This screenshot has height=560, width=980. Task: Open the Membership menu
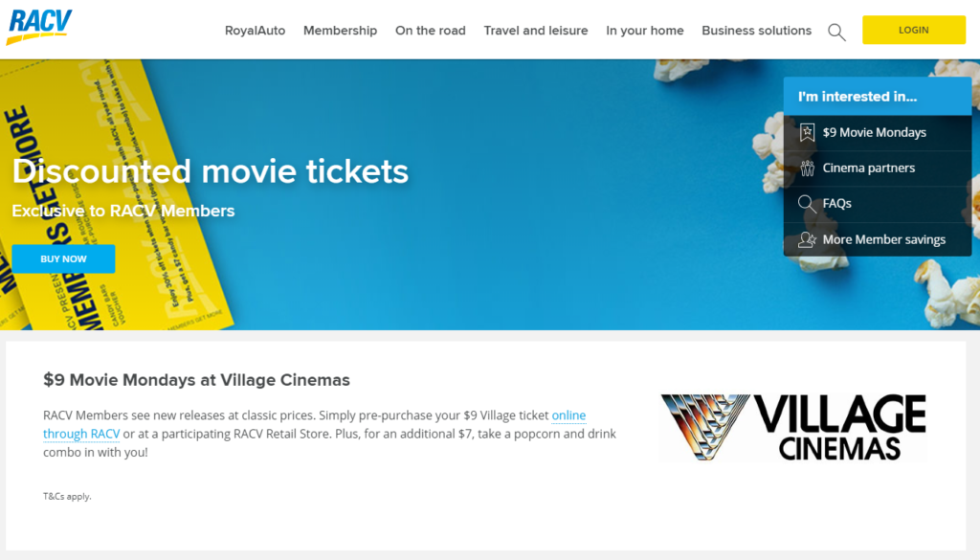340,31
